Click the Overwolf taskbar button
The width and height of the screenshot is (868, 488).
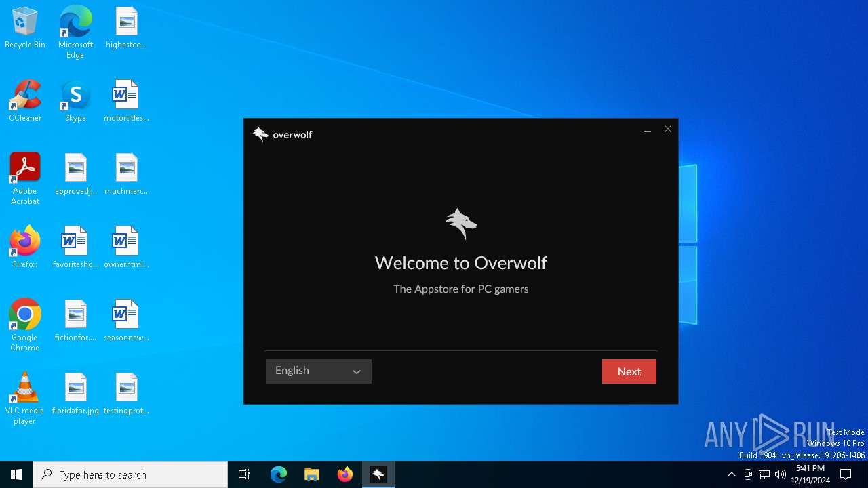(x=378, y=474)
